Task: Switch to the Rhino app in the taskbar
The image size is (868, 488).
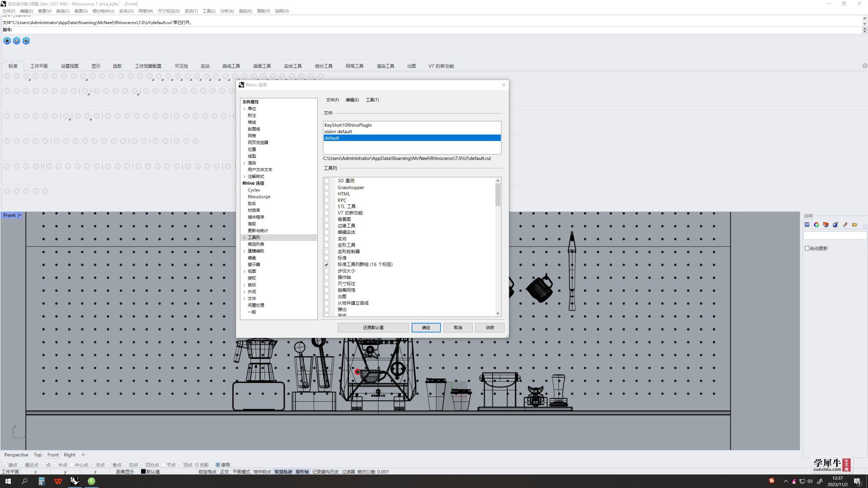Action: pyautogui.click(x=75, y=481)
